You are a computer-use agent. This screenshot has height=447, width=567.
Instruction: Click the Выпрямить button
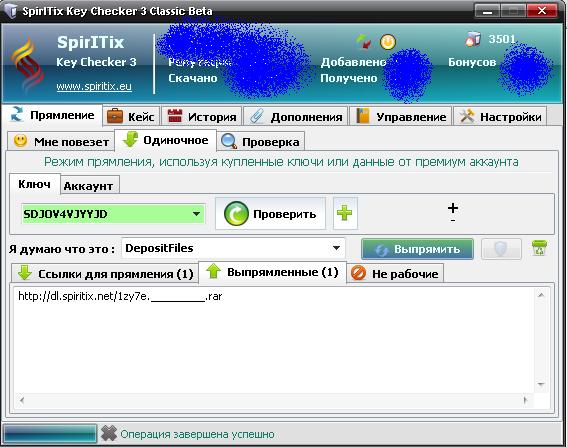pyautogui.click(x=417, y=249)
